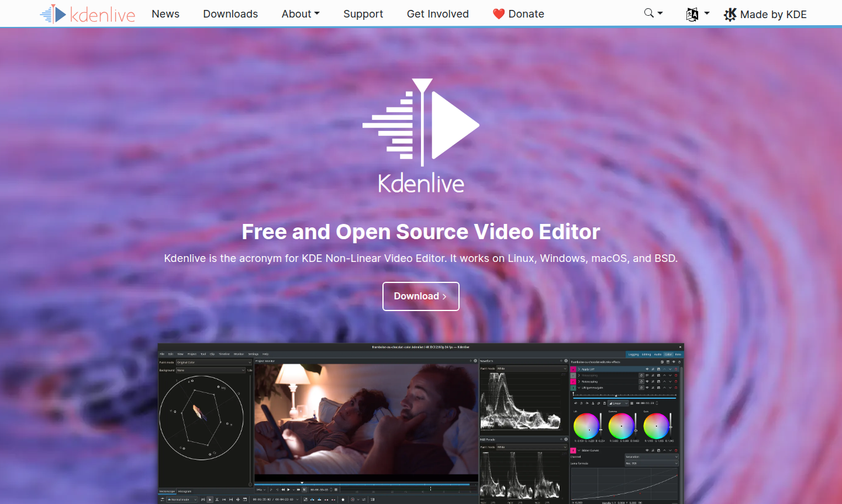842x504 pixels.
Task: Click the Gamma color wheel in the effects panel
Action: pos(622,426)
